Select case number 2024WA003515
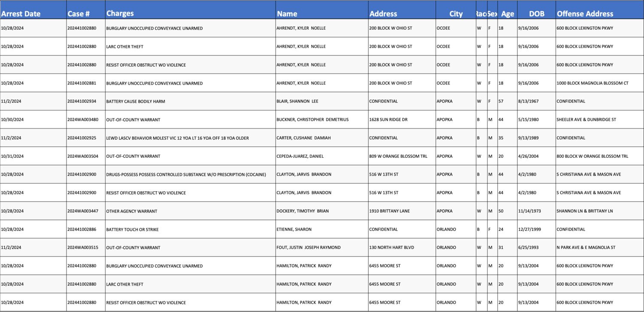 [x=86, y=248]
